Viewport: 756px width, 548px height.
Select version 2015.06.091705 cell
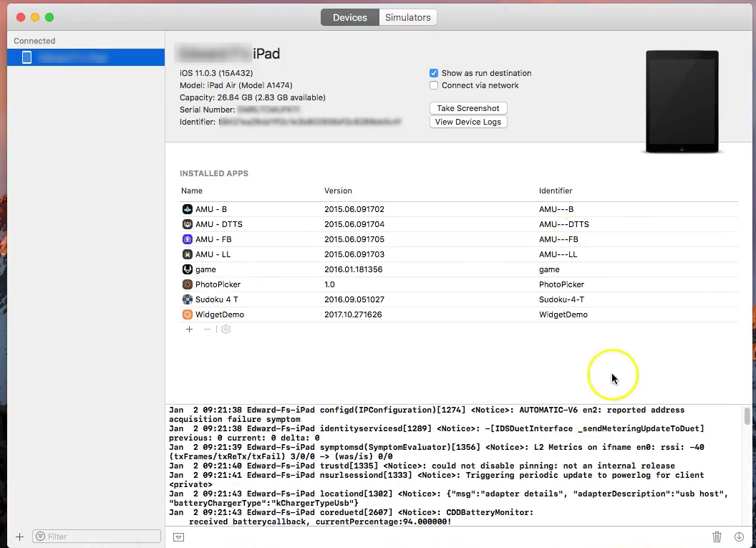click(x=354, y=239)
